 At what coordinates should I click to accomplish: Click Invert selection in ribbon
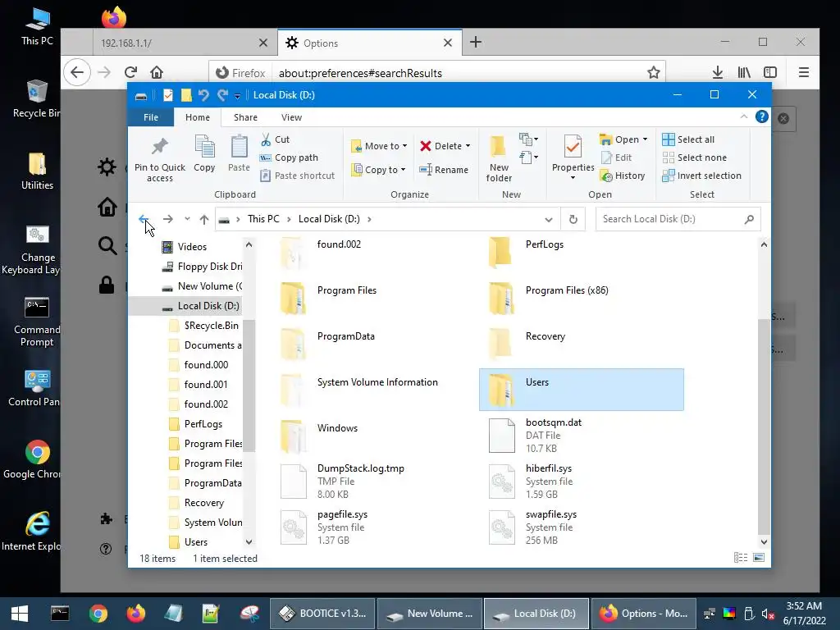pos(702,176)
